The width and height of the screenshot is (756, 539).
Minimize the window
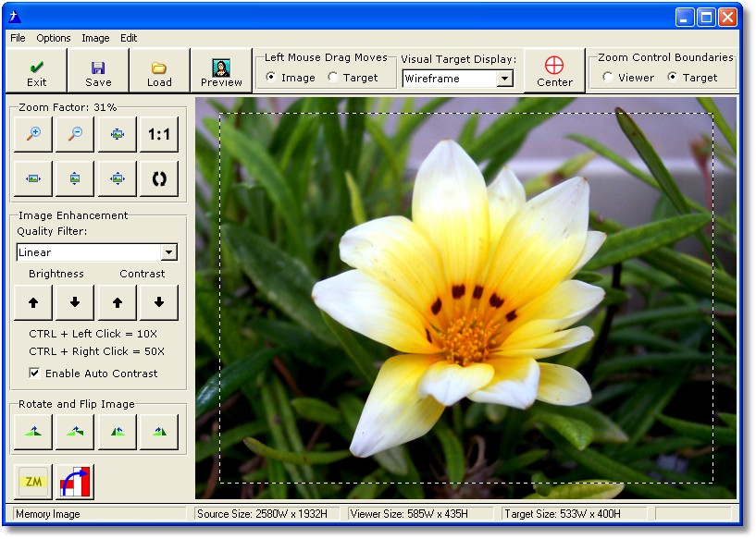tap(685, 18)
